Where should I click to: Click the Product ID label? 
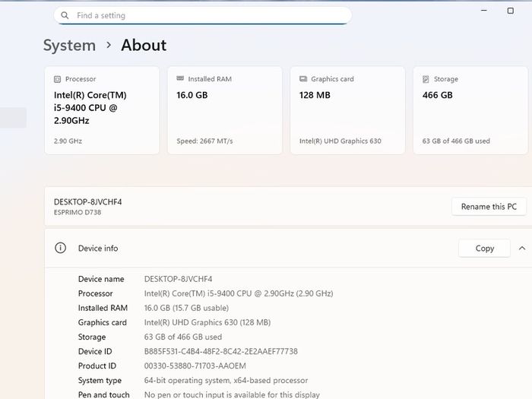[97, 366]
